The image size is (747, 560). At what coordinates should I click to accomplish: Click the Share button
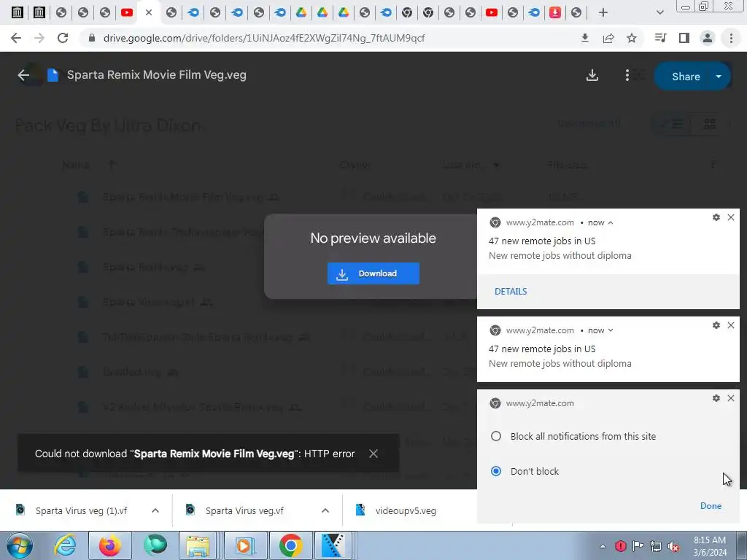tap(686, 76)
